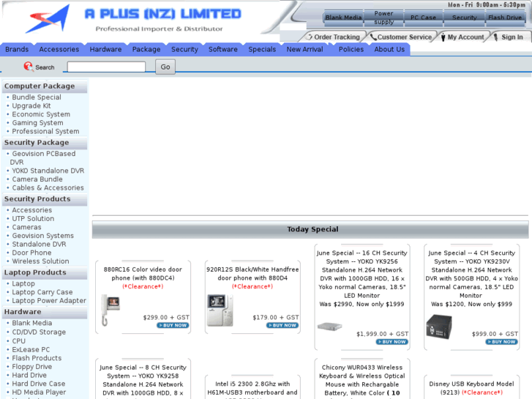Image resolution: width=532 pixels, height=399 pixels.
Task: Click the My Account person icon
Action: (x=443, y=37)
